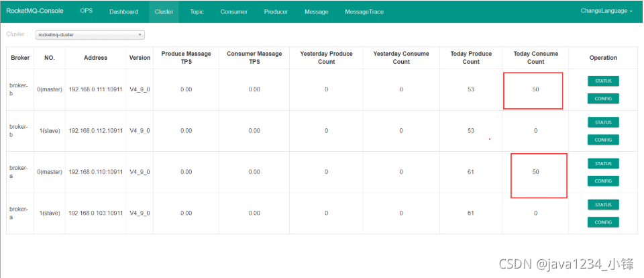Viewport: 644px width, 278px height.
Task: Select address cell 192.168.0.112:10911
Action: pyautogui.click(x=95, y=131)
